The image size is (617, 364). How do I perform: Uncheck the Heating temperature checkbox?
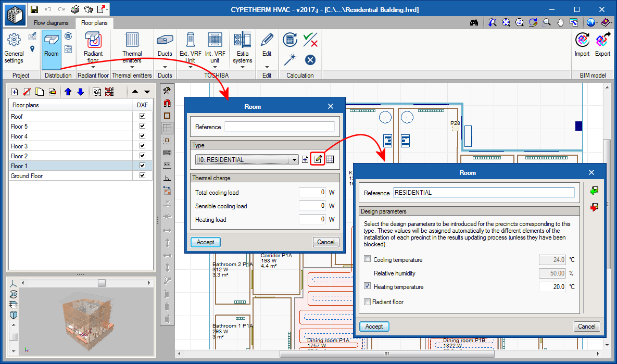point(368,286)
